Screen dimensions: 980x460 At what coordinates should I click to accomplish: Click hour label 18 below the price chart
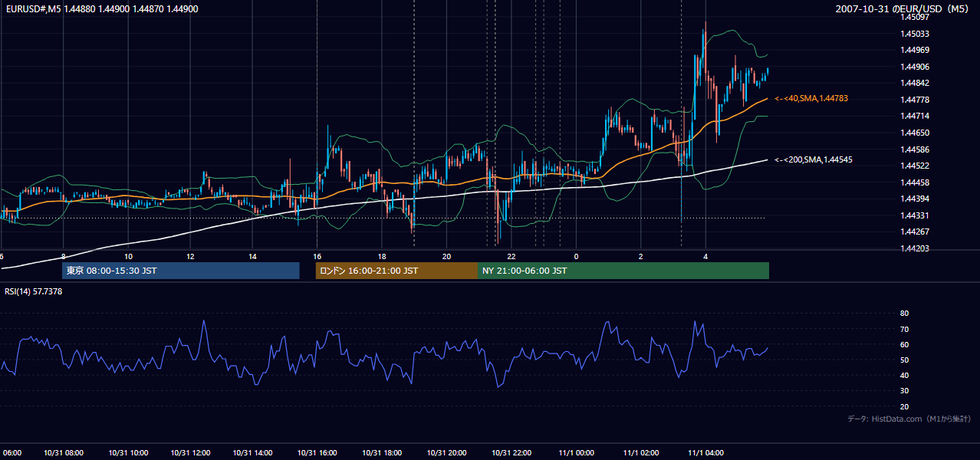point(381,256)
